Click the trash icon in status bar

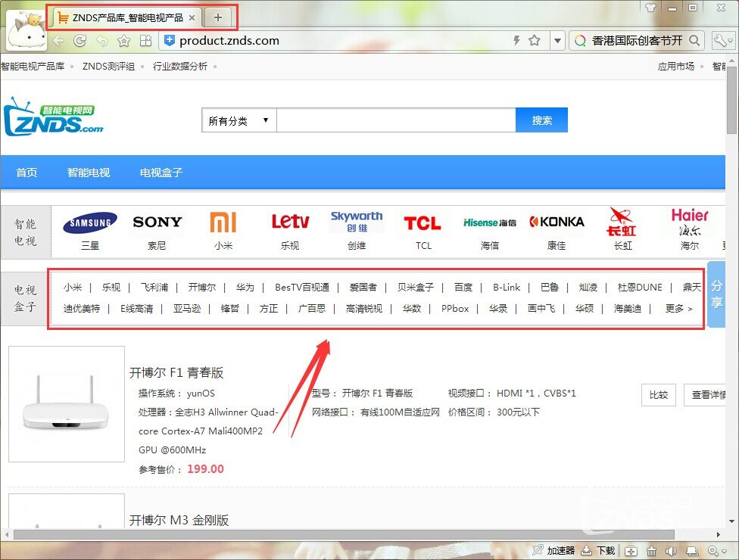[x=651, y=551]
